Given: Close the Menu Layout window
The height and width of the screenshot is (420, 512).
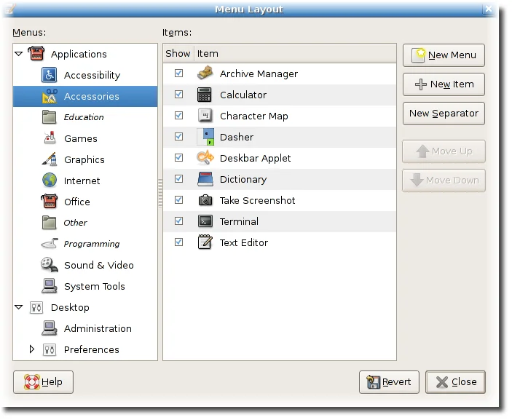Looking at the screenshot, I should click(x=488, y=9).
